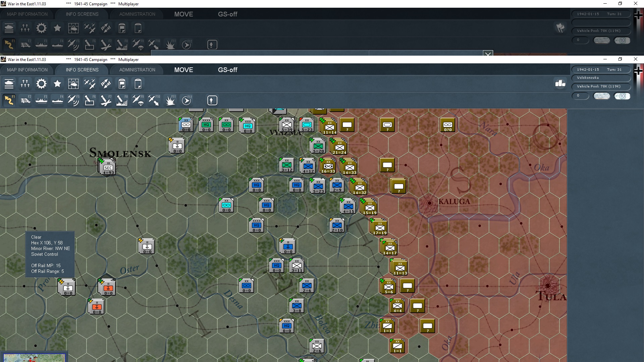Click the first phone-shaped report icon in front window
644x362 pixels.
[122, 83]
